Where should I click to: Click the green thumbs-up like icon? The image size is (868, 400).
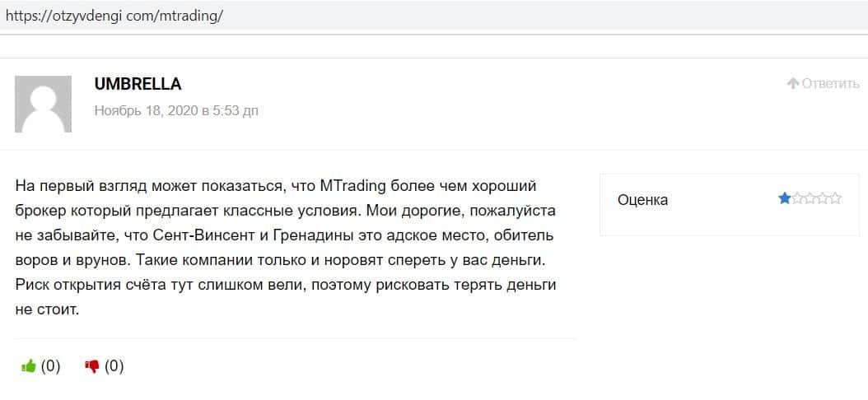point(29,366)
